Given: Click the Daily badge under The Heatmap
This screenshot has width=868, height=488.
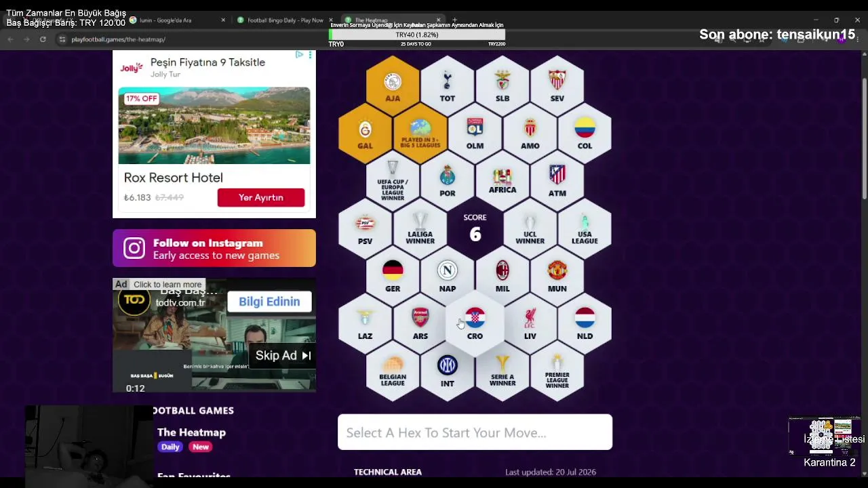Looking at the screenshot, I should pyautogui.click(x=170, y=447).
